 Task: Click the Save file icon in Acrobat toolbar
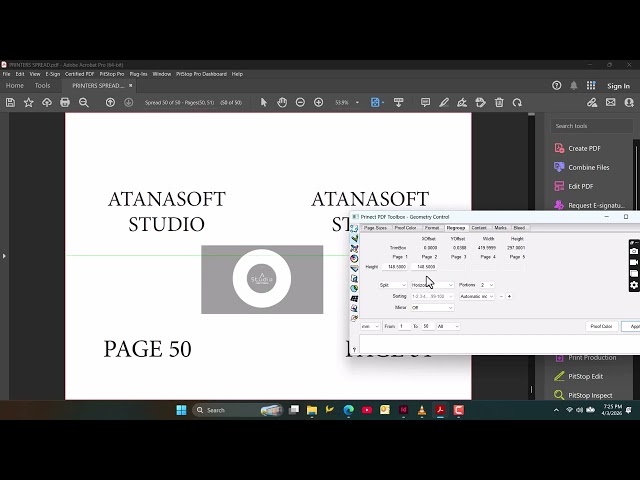point(10,102)
